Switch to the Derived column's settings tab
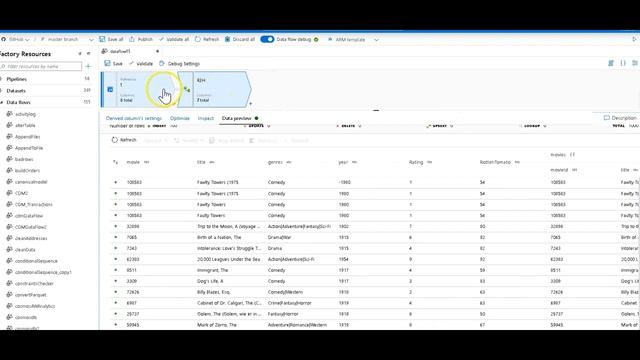 tap(134, 118)
